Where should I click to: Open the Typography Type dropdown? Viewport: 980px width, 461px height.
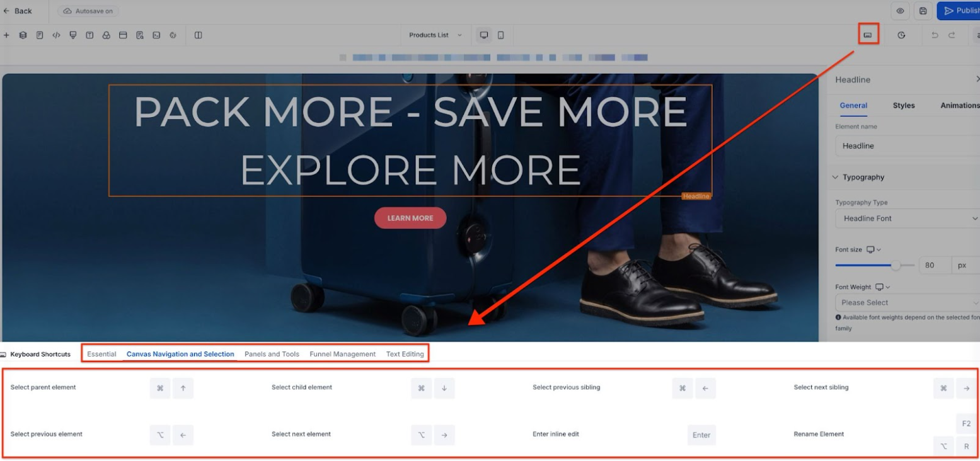[906, 219]
